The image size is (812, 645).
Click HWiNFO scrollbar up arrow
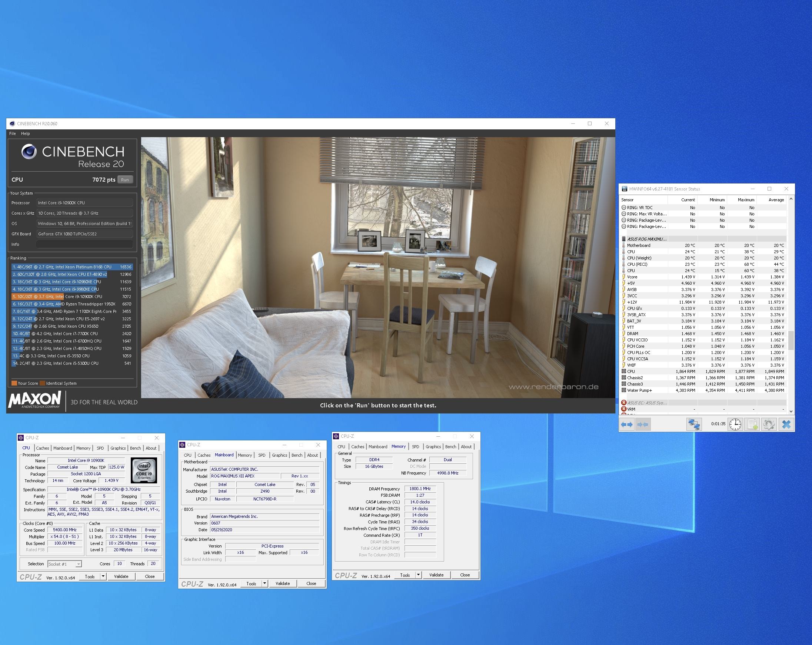coord(791,199)
